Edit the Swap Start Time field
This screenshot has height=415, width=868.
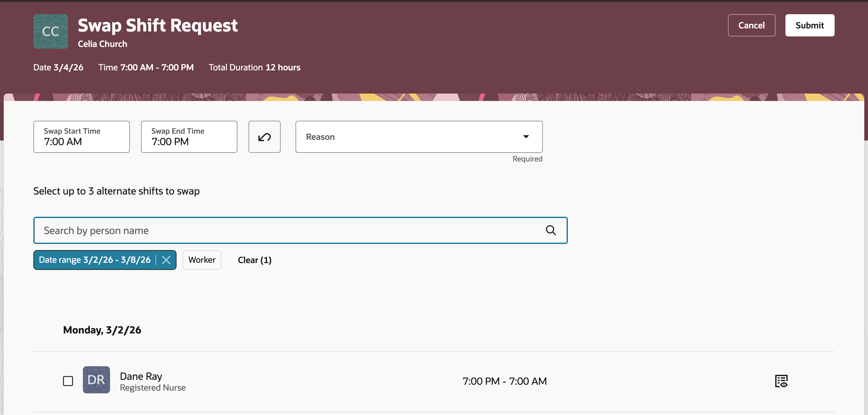82,137
